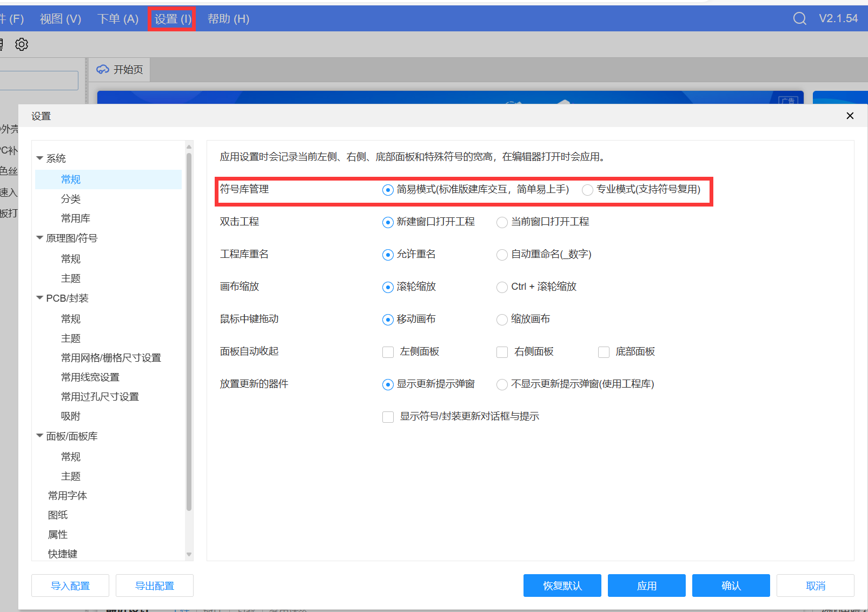Open the 下单 (A) menu

(118, 19)
